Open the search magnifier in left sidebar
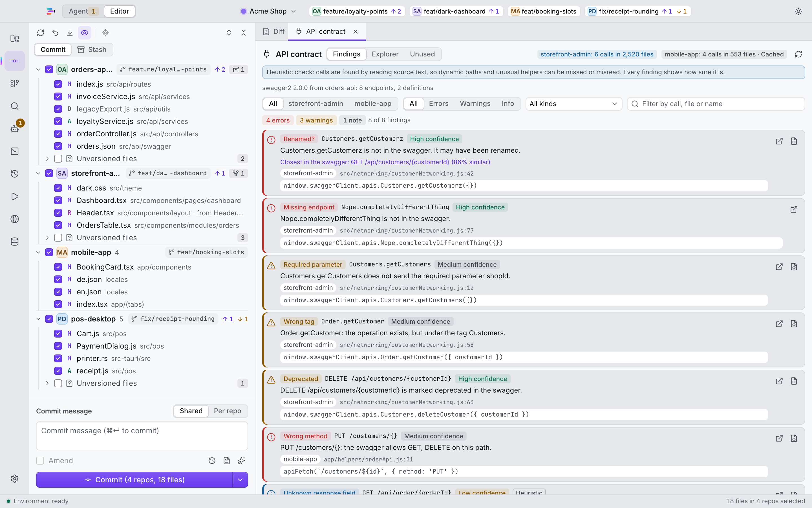812x508 pixels. tap(14, 106)
